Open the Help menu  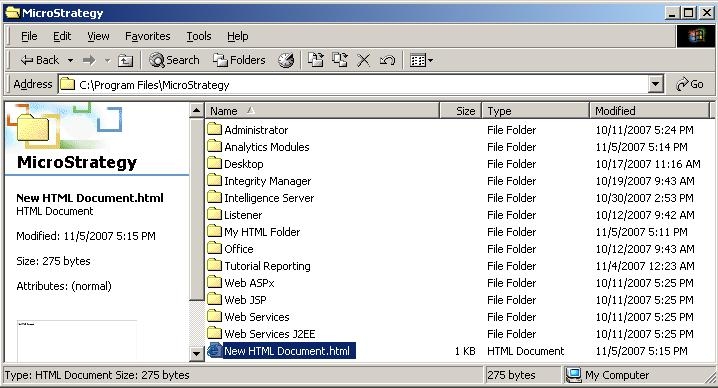tap(238, 36)
